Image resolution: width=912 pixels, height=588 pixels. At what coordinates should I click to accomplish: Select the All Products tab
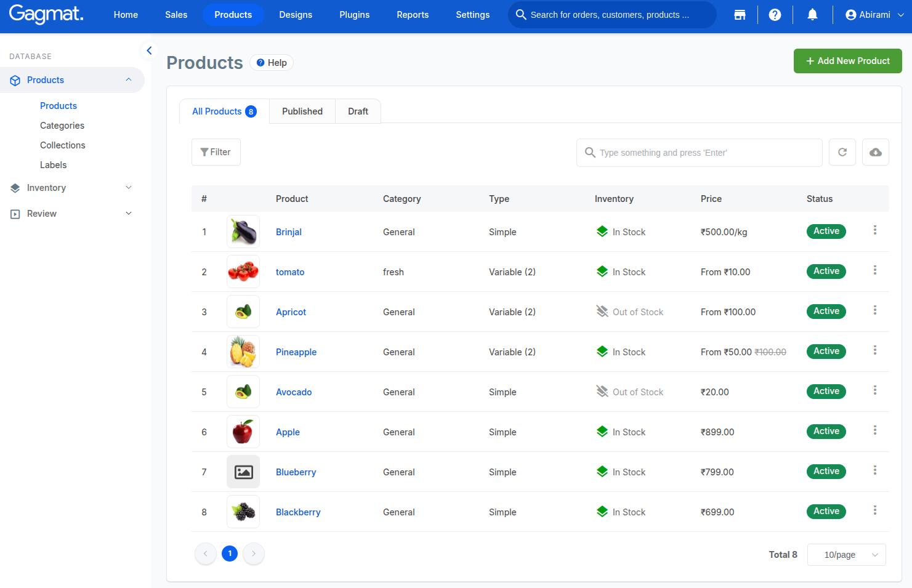pyautogui.click(x=224, y=111)
